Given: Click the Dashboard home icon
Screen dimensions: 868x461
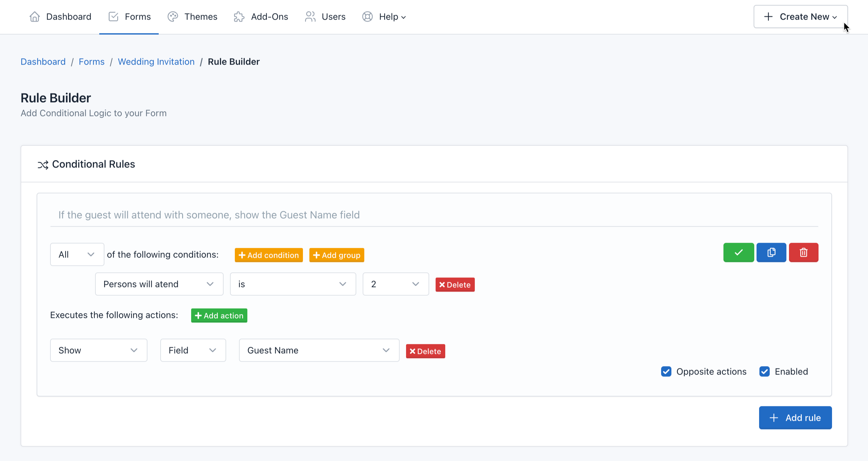Looking at the screenshot, I should pos(34,16).
